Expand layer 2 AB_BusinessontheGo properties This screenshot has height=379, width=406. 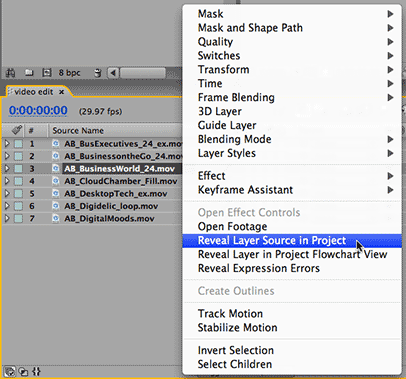click(7, 156)
